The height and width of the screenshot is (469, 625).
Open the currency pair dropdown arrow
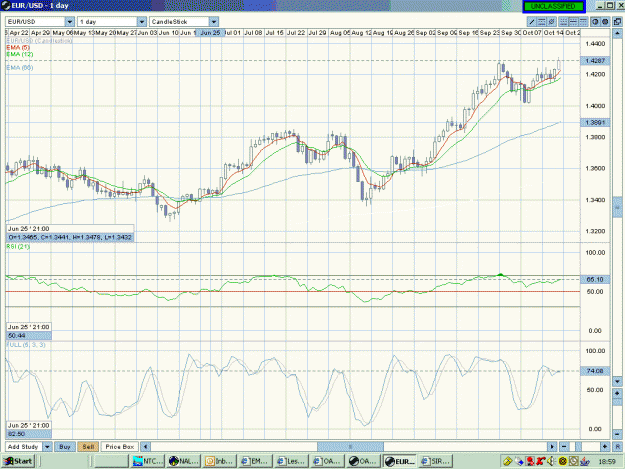70,22
